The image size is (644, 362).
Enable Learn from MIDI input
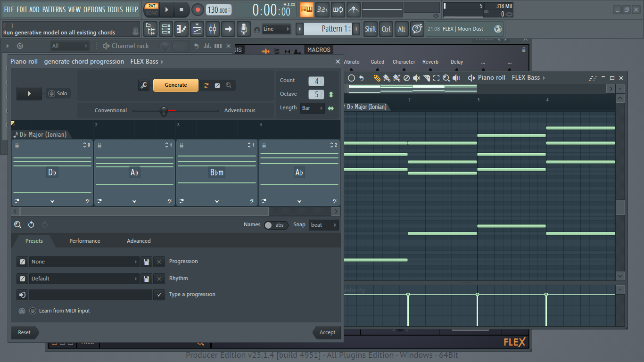coord(33,311)
